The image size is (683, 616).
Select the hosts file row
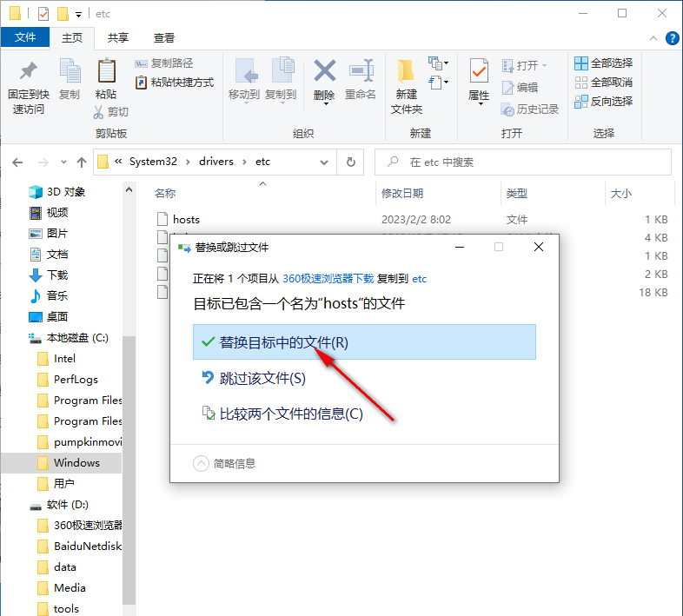[x=411, y=220]
